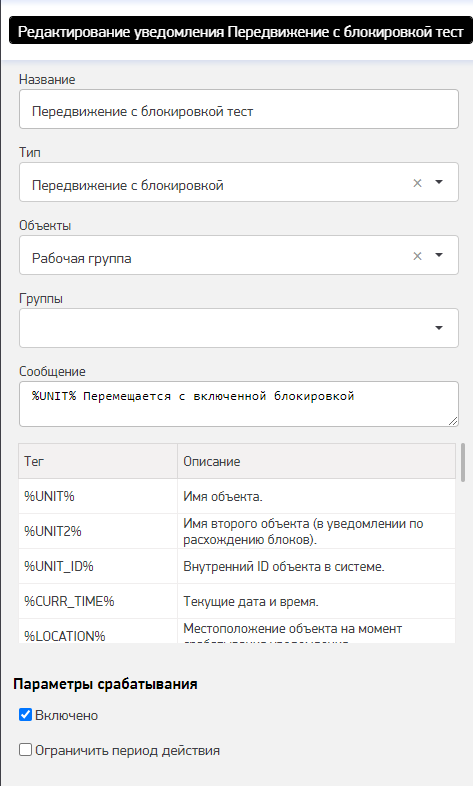The width and height of the screenshot is (473, 786).
Task: Enable Ограничить период действия checkbox
Action: tap(26, 750)
